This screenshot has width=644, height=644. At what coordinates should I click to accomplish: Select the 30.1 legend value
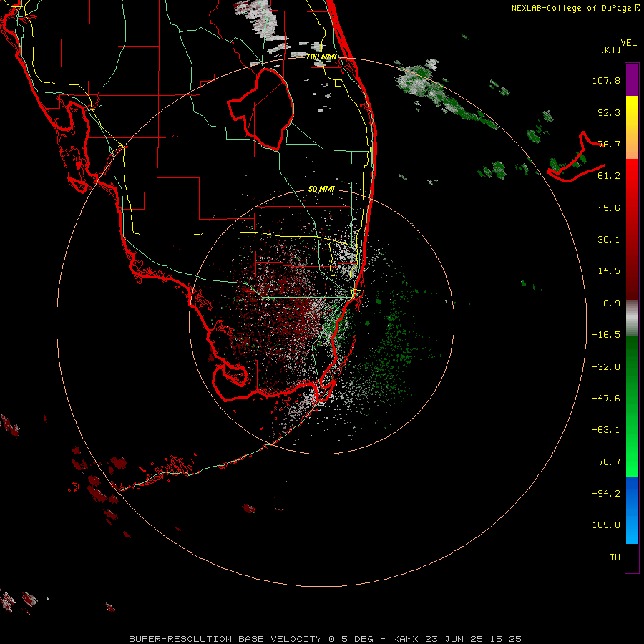tap(609, 240)
